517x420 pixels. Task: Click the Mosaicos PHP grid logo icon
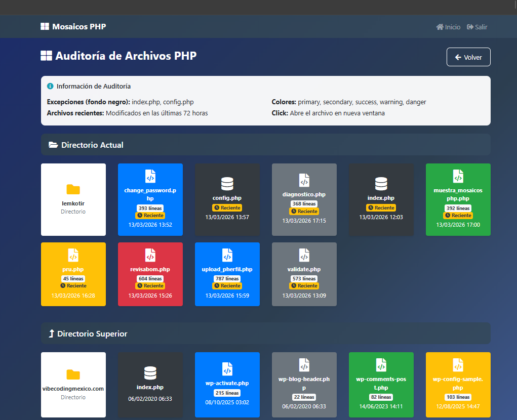45,27
